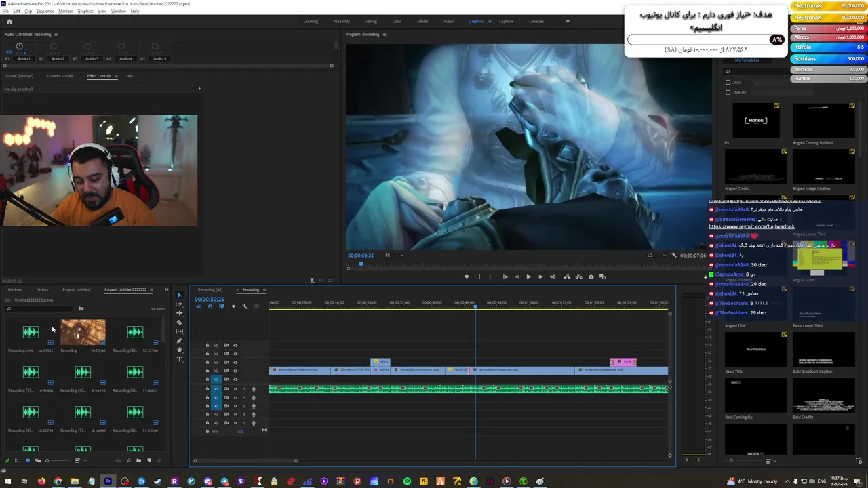Switch to the History panel tab
The height and width of the screenshot is (488, 868).
42,290
